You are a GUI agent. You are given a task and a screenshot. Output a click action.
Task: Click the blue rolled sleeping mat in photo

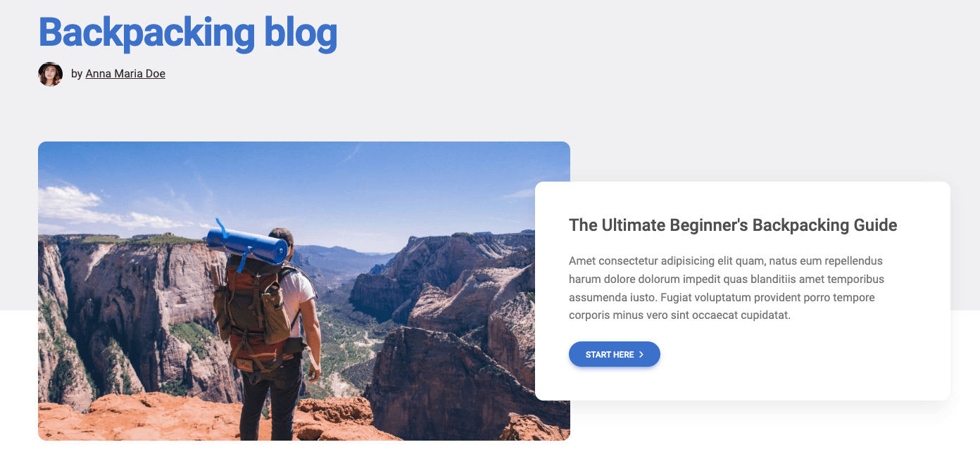point(247,244)
